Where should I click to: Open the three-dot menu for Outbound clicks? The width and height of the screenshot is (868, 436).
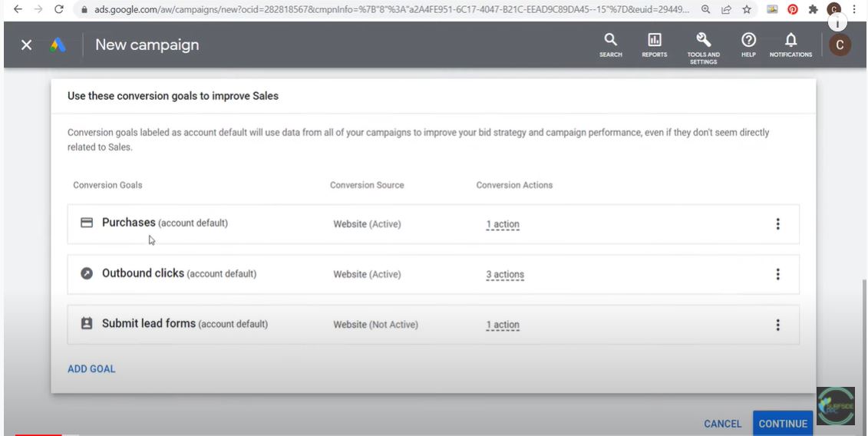[x=777, y=274]
